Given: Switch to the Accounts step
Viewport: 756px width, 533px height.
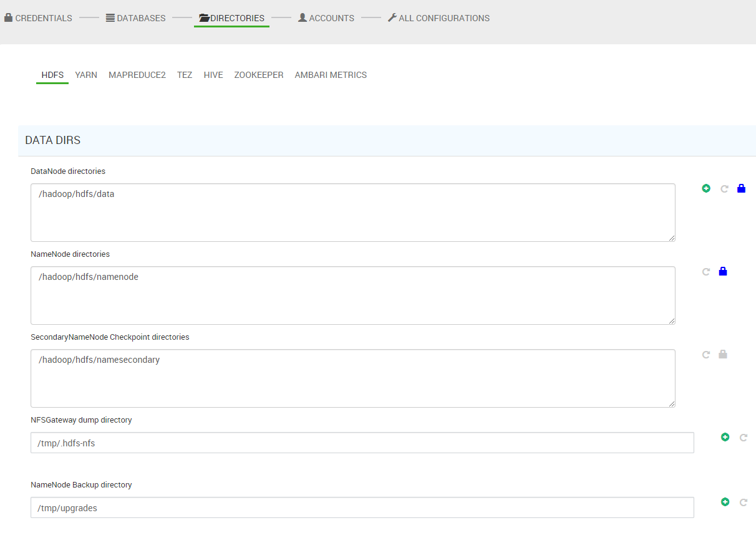Looking at the screenshot, I should tap(326, 18).
